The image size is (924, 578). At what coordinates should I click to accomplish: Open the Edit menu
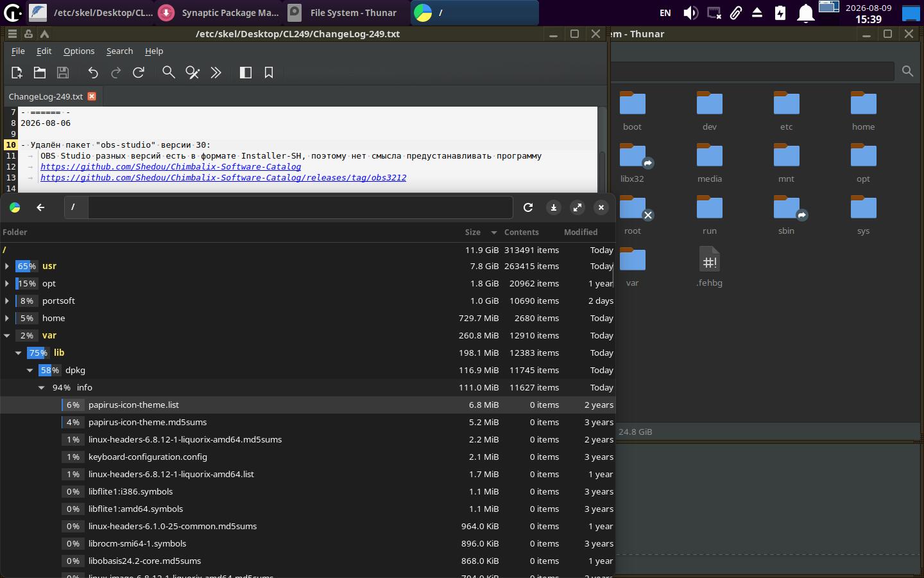point(44,51)
